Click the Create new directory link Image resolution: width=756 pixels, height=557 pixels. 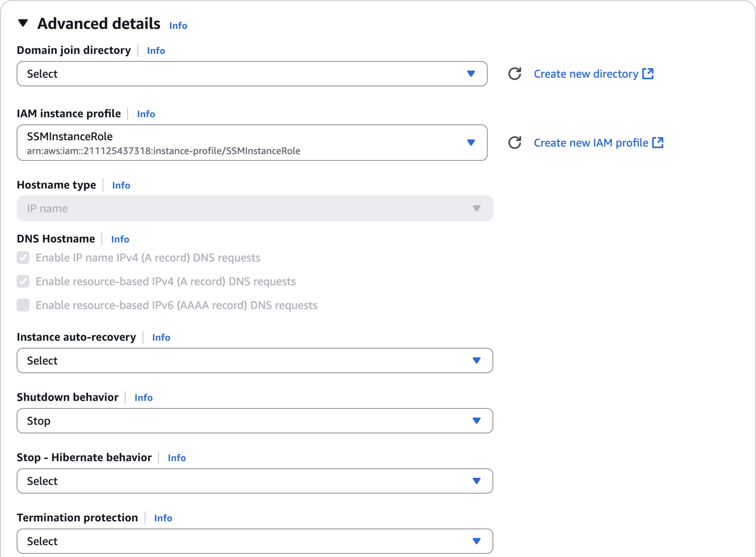586,74
